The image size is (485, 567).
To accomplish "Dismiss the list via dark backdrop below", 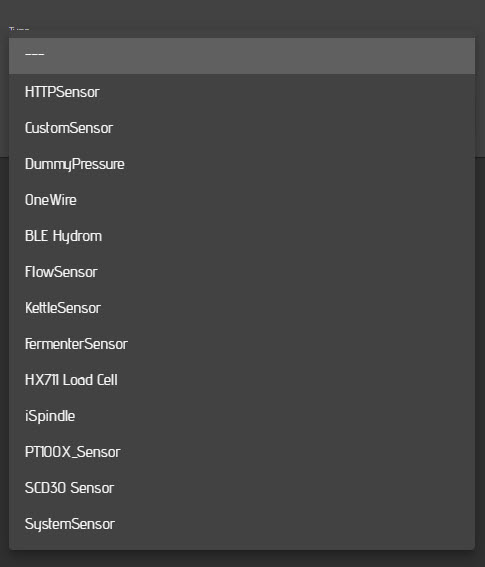I will 242,559.
